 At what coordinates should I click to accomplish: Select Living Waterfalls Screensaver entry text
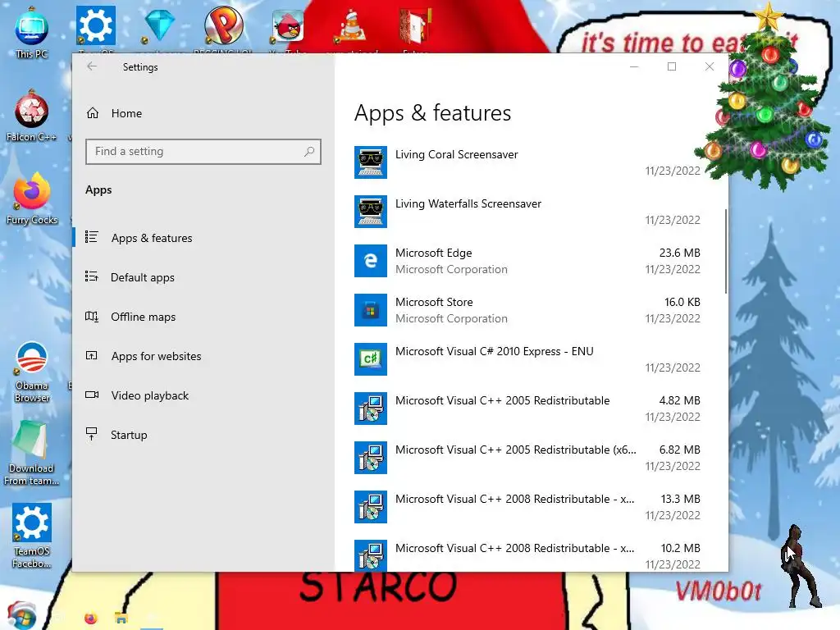point(468,204)
